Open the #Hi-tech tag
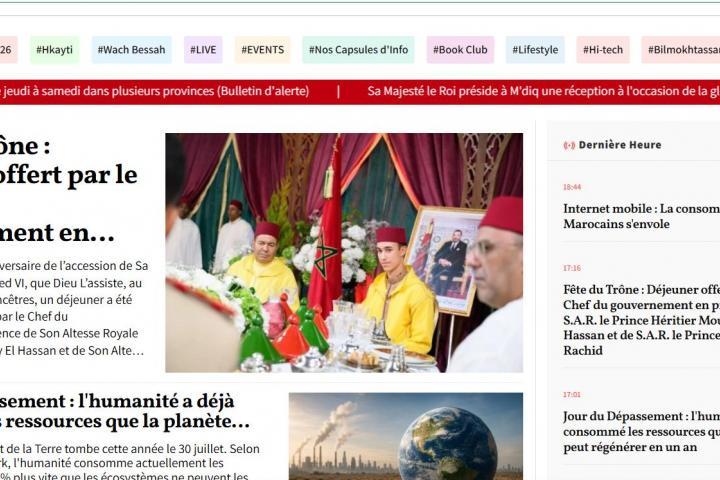 coord(603,50)
